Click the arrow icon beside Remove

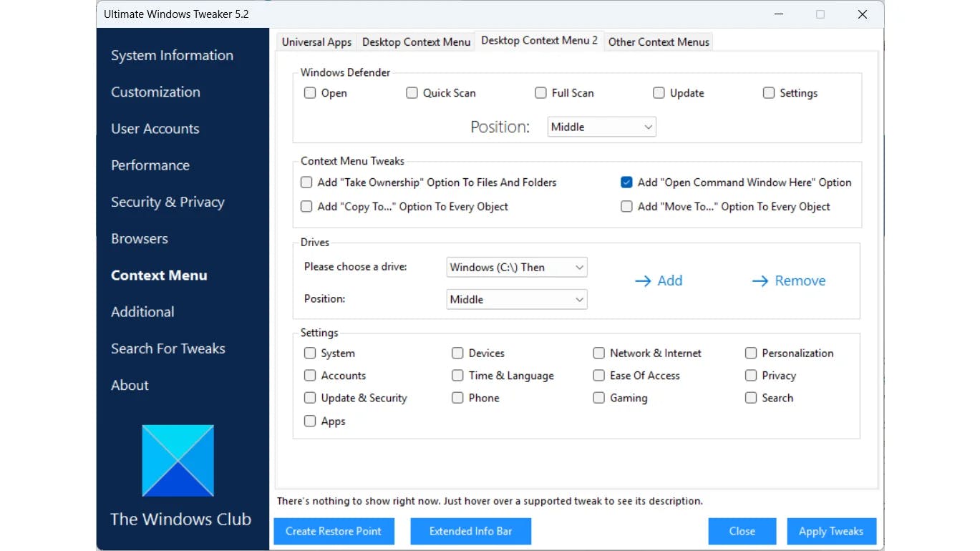point(760,281)
